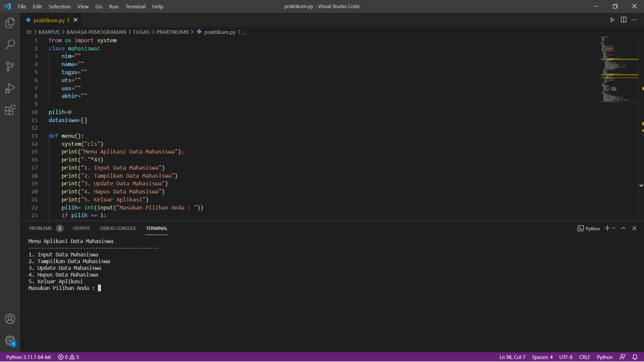Create a new terminal with plus icon
This screenshot has width=644, height=362.
(607, 228)
